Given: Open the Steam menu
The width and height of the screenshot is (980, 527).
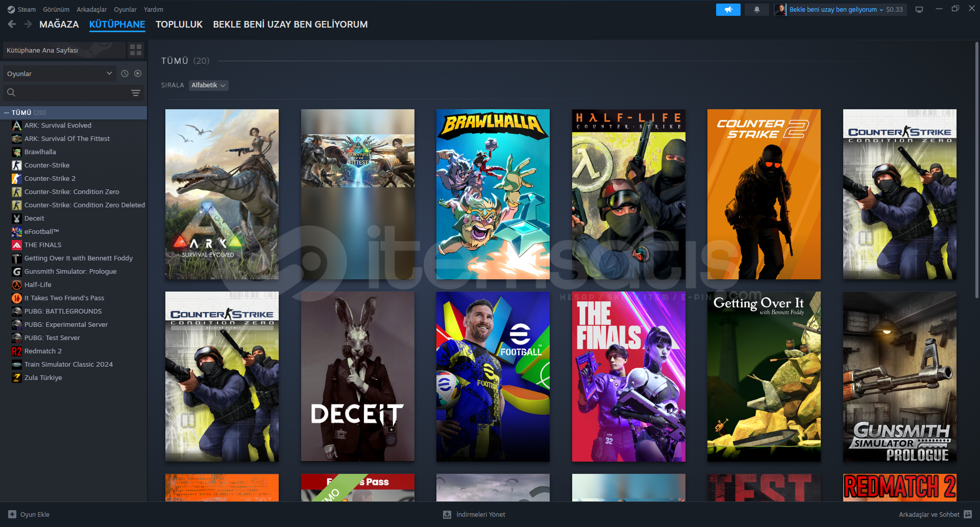Looking at the screenshot, I should 27,10.
